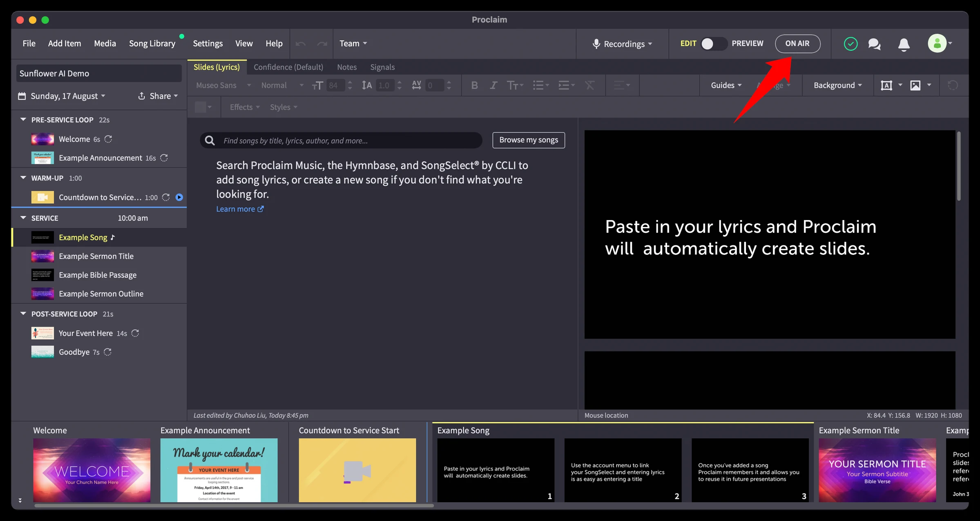This screenshot has height=521, width=980.
Task: Select Example Sermon Outline in the service list
Action: pos(99,294)
